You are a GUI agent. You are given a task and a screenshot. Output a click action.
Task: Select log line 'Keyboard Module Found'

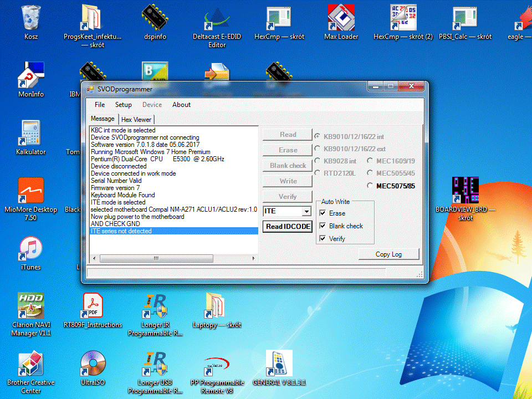pyautogui.click(x=174, y=195)
